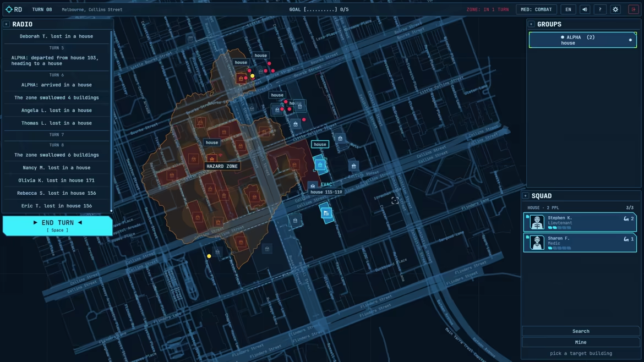
Task: Click log entry Thomas L. lost in a house
Action: pyautogui.click(x=56, y=123)
